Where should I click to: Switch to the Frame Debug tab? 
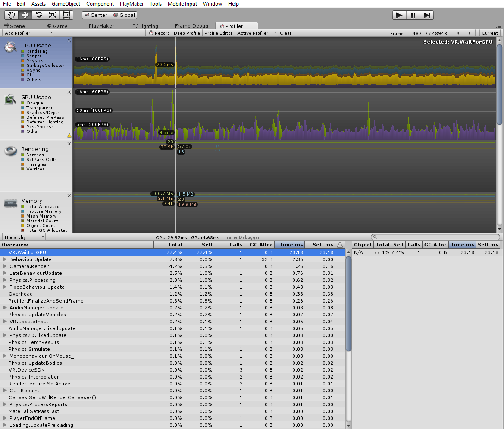[x=191, y=25]
